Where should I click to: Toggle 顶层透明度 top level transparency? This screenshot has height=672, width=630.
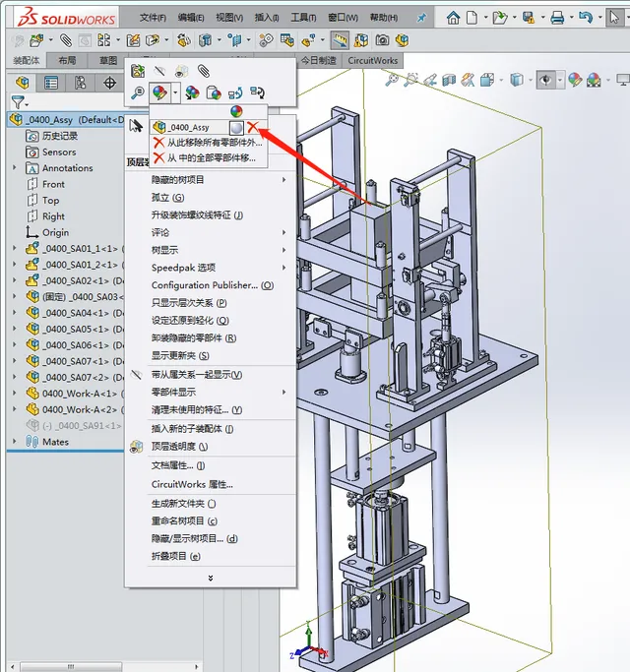(180, 446)
